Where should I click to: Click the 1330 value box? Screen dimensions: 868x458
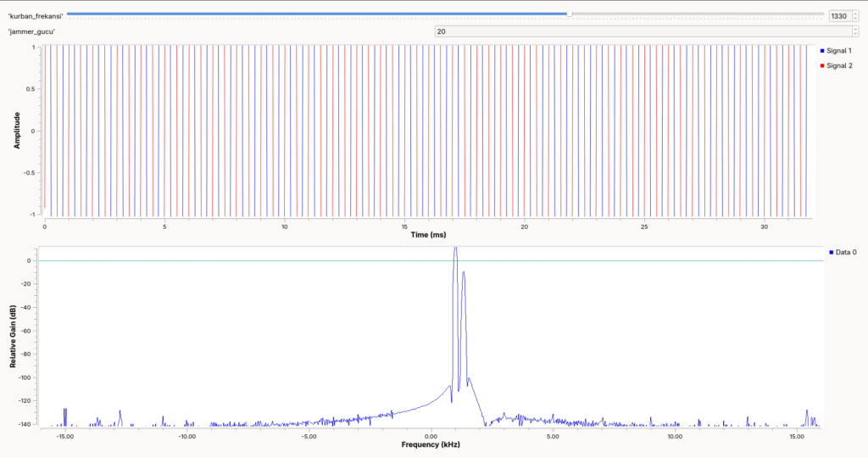(x=840, y=16)
